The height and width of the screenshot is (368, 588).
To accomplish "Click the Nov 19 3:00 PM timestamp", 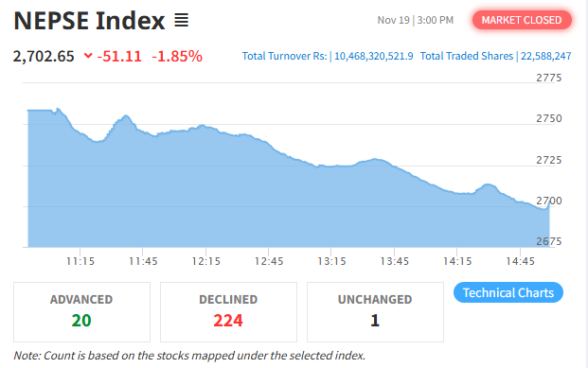I will (x=415, y=20).
